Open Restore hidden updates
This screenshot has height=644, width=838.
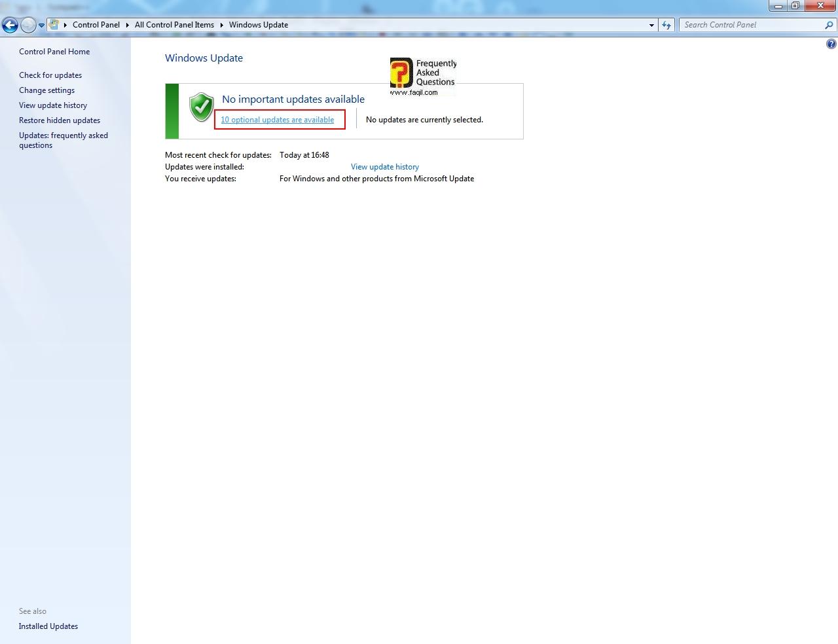pos(60,120)
